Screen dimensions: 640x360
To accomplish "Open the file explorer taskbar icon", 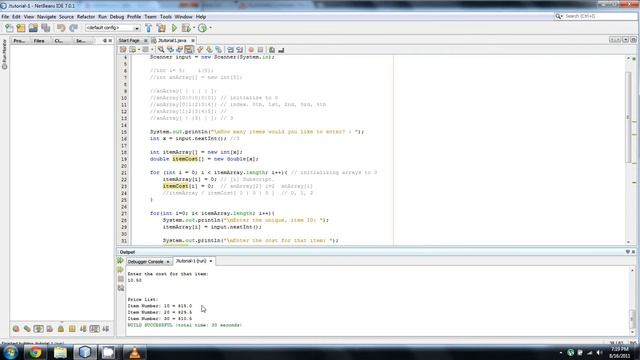I will coord(60,352).
